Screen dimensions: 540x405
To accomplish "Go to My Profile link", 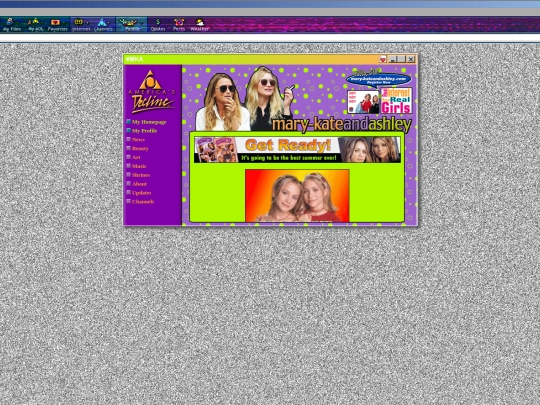I will coord(144,131).
